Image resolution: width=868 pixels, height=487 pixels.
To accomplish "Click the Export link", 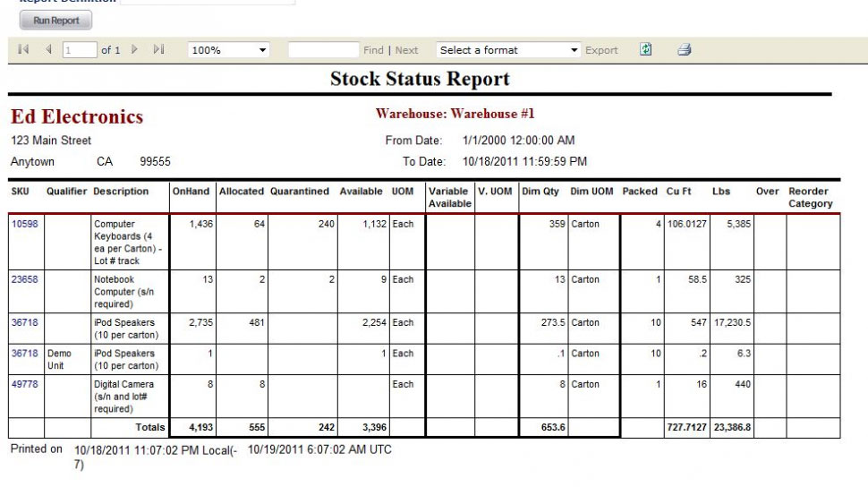I will [x=601, y=51].
